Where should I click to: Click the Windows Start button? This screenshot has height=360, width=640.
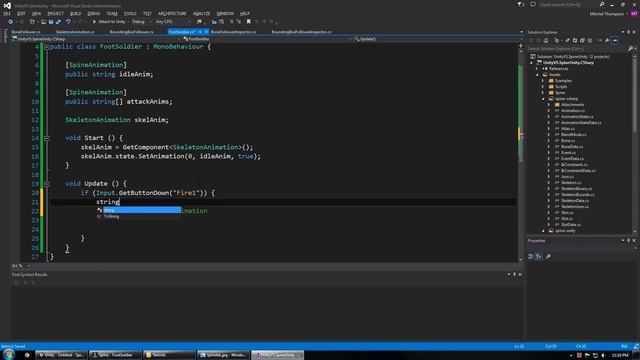tap(9, 355)
